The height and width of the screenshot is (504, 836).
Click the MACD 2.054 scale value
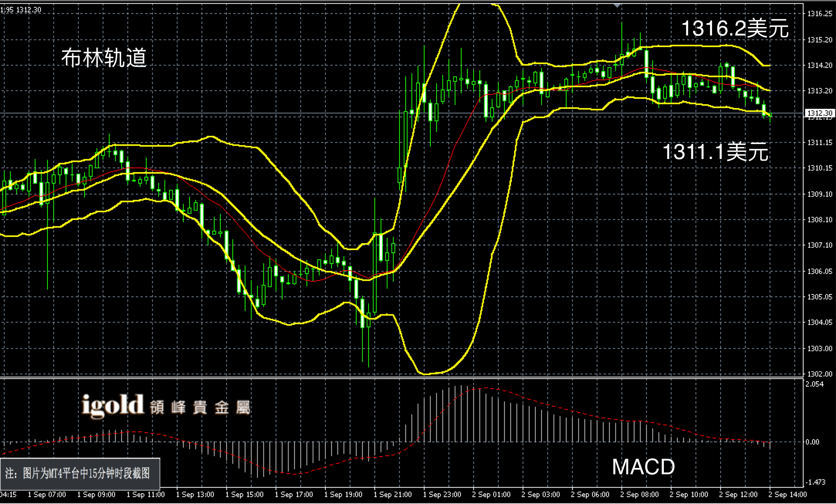pyautogui.click(x=814, y=384)
